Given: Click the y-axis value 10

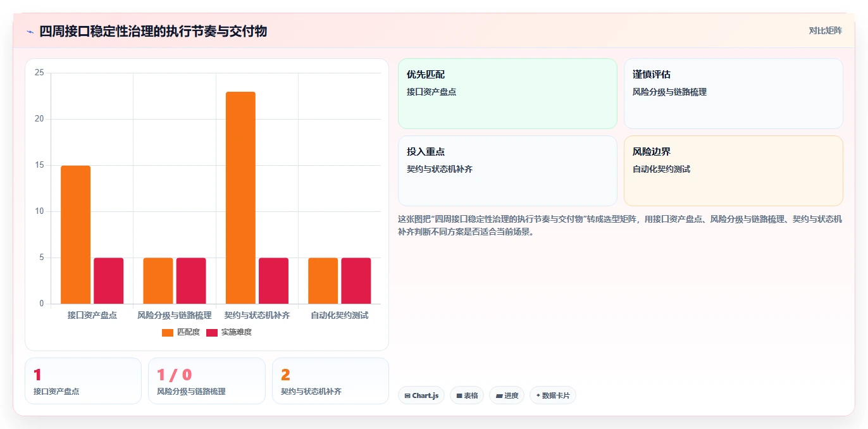Looking at the screenshot, I should [39, 211].
